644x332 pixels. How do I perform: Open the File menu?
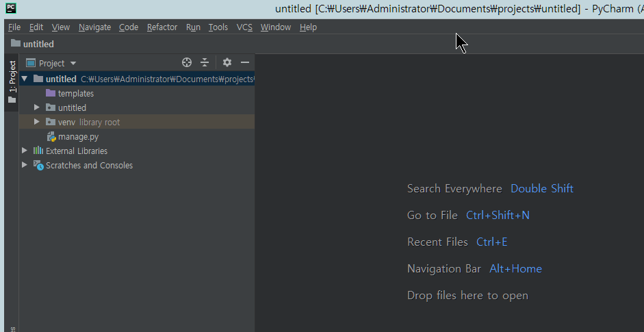click(x=14, y=27)
